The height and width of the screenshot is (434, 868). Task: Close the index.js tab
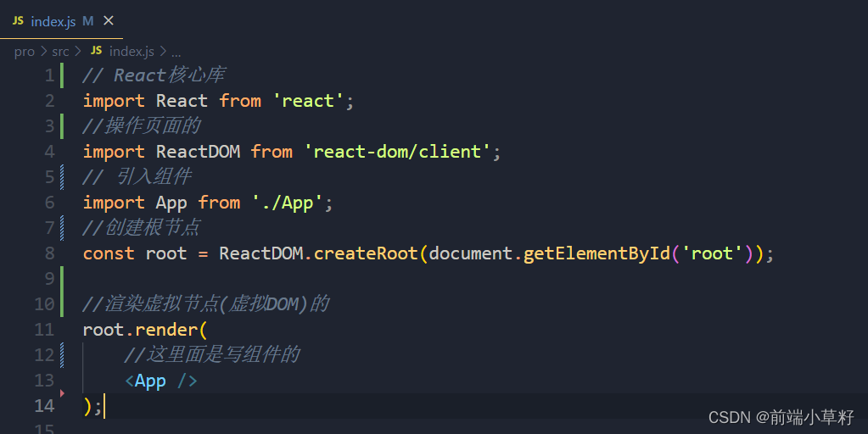(x=109, y=20)
